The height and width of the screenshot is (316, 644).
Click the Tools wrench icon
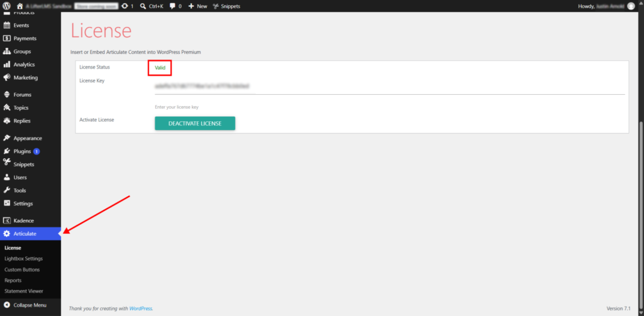click(6, 190)
